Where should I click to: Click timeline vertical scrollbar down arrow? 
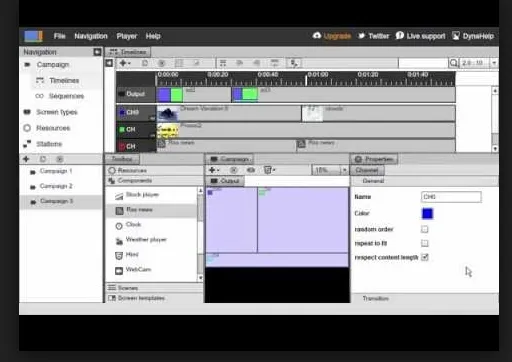click(495, 149)
